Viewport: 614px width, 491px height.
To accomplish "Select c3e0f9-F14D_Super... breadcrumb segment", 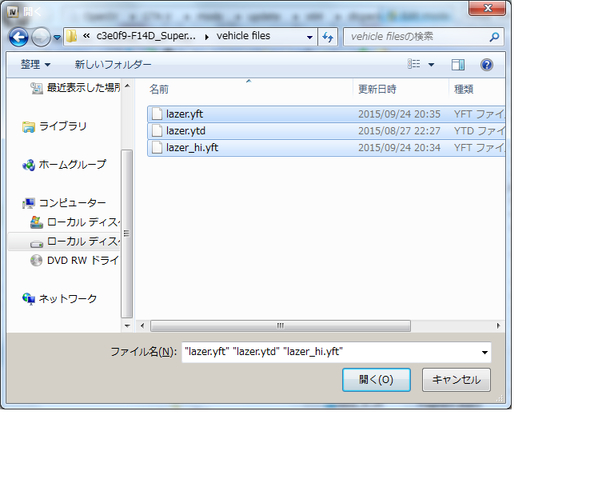I will point(146,36).
